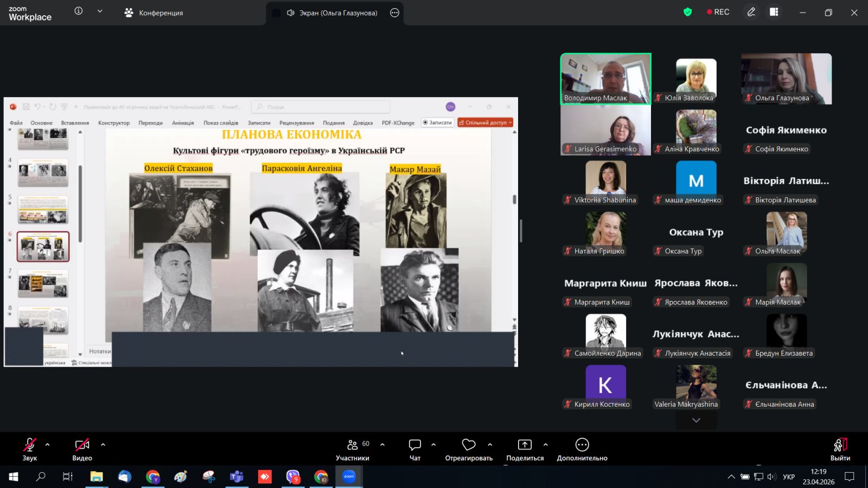Click the Поделиться share screen icon
The width and height of the screenshot is (868, 488).
point(525,445)
